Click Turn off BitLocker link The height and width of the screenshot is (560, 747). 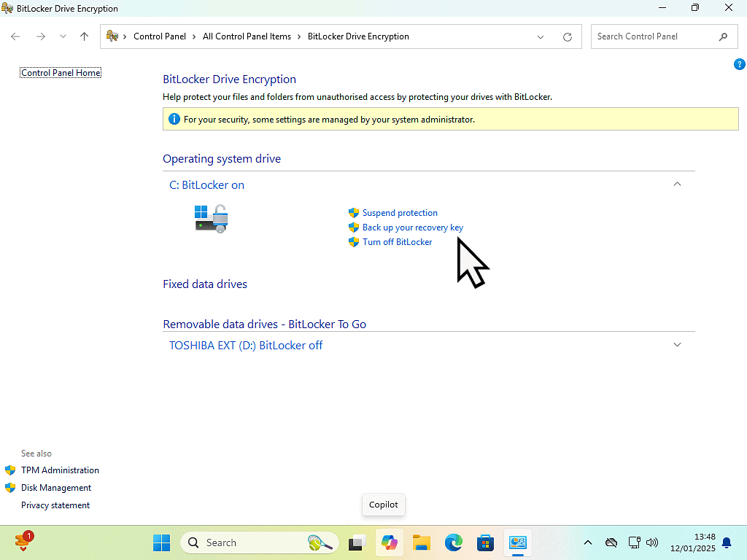(397, 242)
